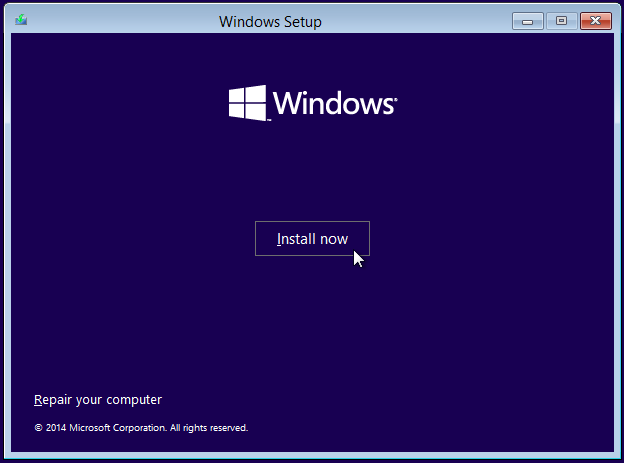
Task: Click the four-pane Windows logo
Action: (247, 102)
